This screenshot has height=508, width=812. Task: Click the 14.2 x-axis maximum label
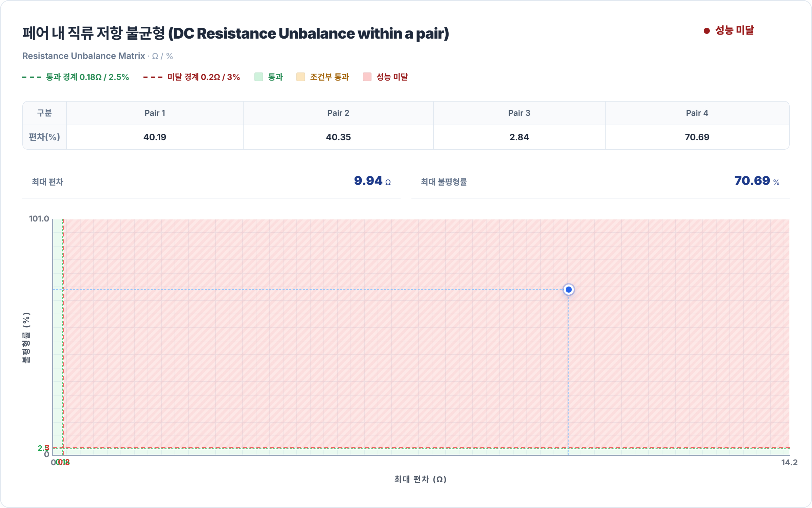[x=789, y=463]
